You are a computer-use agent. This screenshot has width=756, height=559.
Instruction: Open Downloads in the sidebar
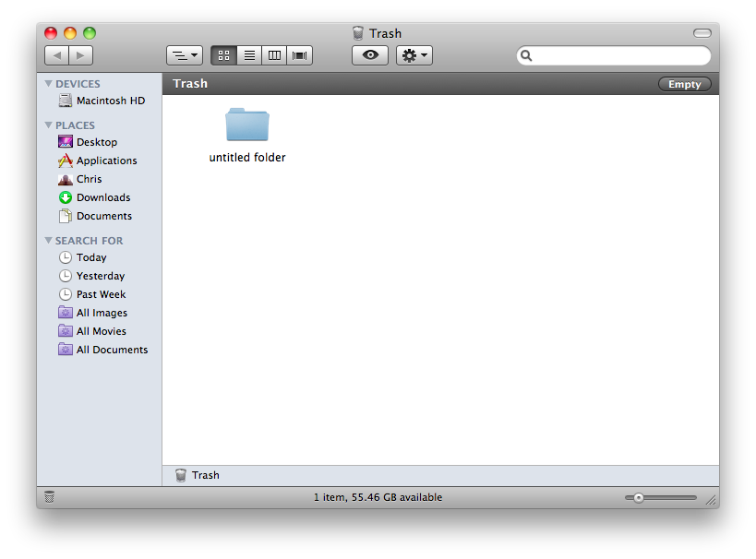pyautogui.click(x=100, y=197)
